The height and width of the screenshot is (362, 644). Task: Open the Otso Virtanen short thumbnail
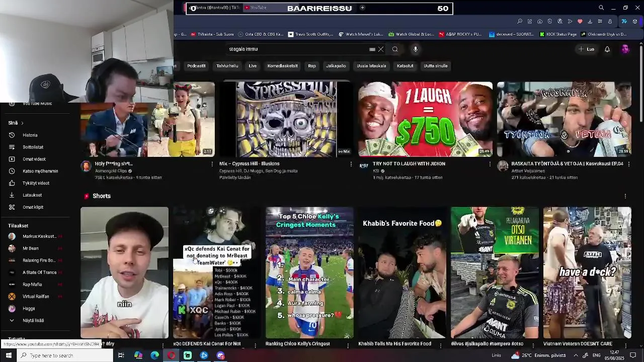coord(495,273)
